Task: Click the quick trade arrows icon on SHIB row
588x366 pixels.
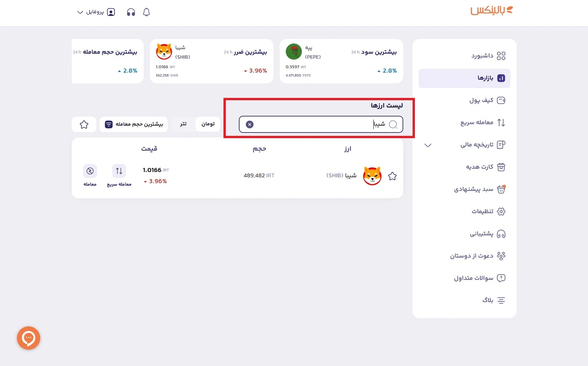Action: 119,171
